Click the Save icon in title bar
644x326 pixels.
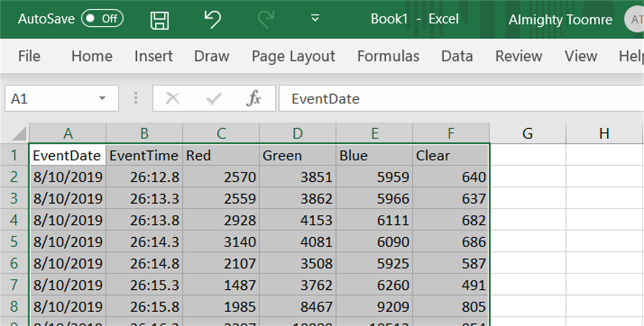pos(160,20)
